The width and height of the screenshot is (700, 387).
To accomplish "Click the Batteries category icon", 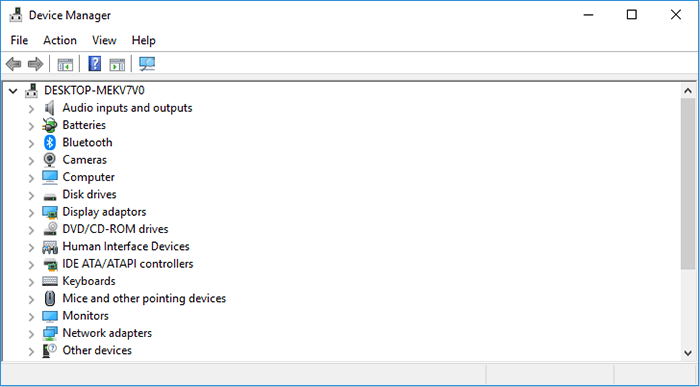I will (x=50, y=125).
